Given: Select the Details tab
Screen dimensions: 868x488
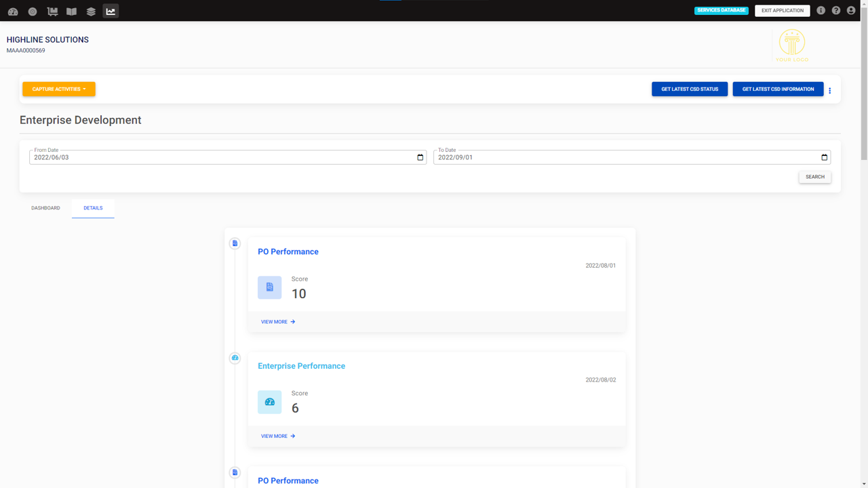Looking at the screenshot, I should 93,208.
